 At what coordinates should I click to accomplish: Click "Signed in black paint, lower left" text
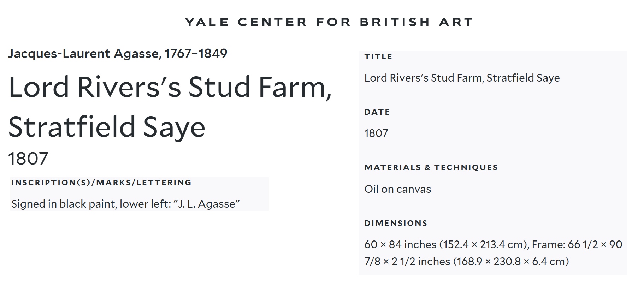click(91, 204)
